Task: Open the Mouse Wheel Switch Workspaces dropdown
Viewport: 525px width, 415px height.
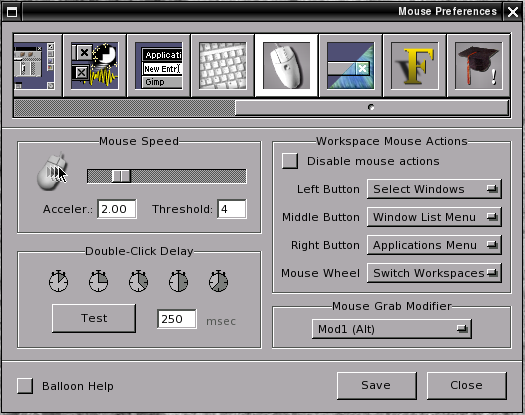Action: tap(434, 273)
